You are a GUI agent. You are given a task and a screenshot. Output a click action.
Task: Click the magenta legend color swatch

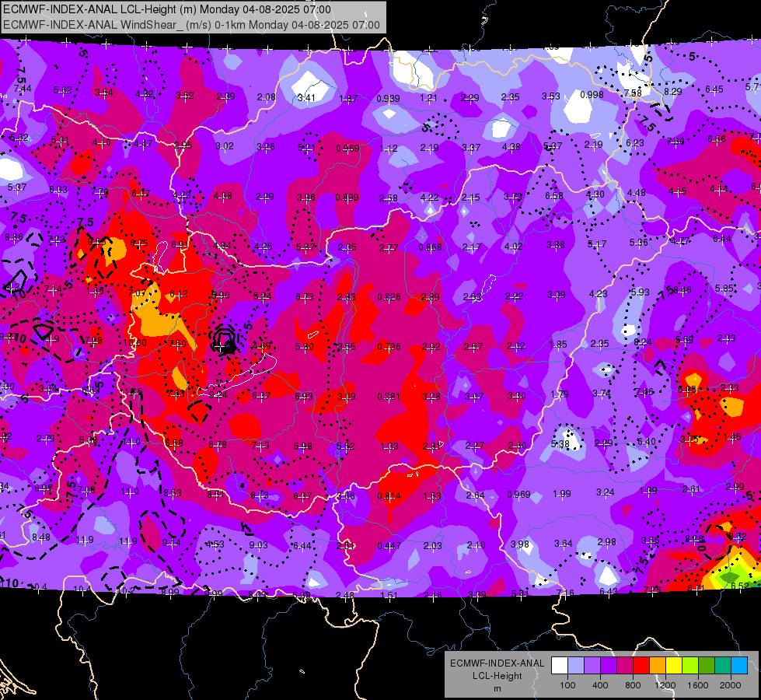pos(625,666)
